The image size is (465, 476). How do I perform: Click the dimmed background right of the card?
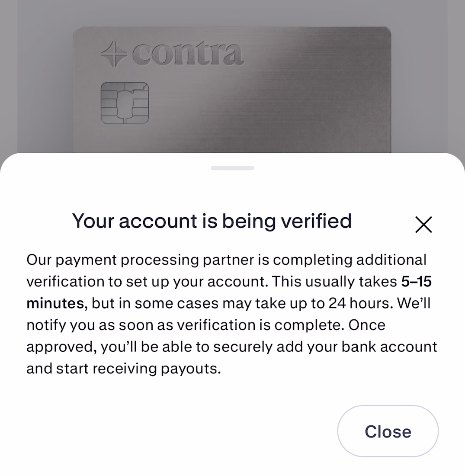coord(428,91)
